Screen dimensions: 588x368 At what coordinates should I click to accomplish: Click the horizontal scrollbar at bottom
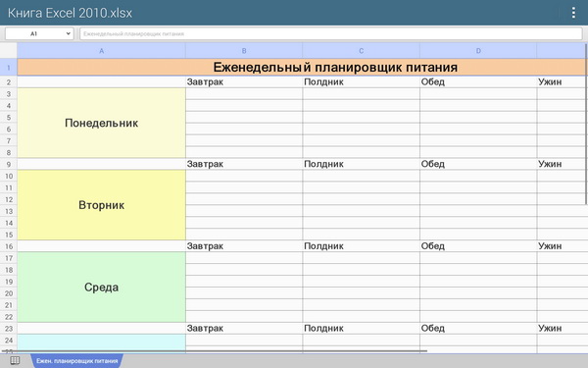214,351
